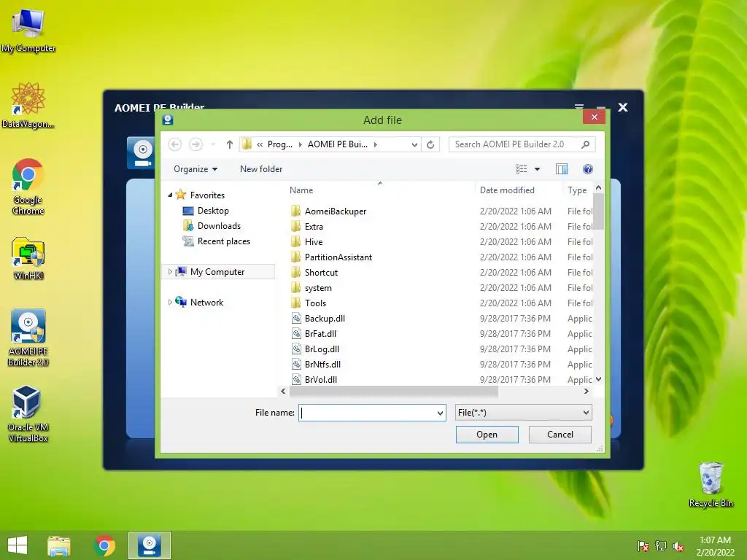
Task: Open the view options dropdown arrow
Action: coord(538,169)
